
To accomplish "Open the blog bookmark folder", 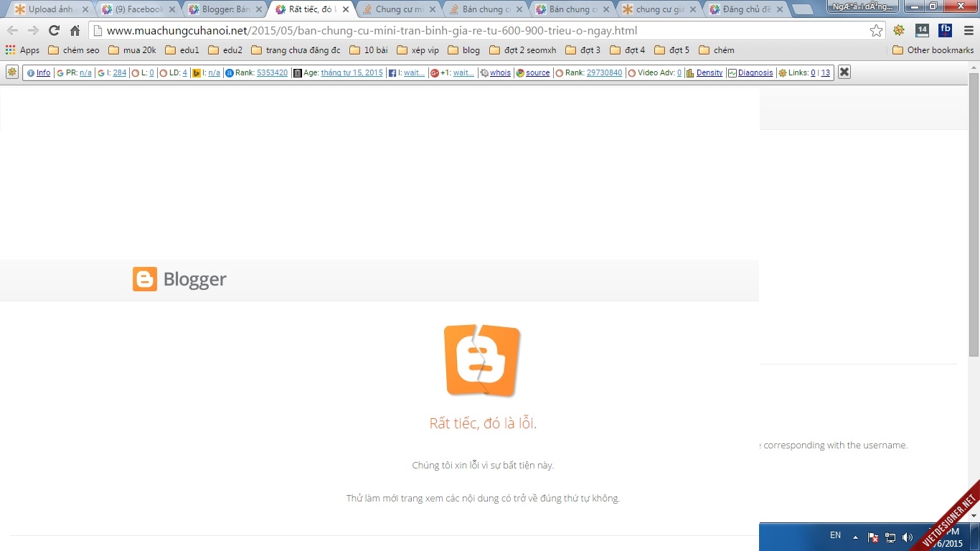I will [x=464, y=50].
